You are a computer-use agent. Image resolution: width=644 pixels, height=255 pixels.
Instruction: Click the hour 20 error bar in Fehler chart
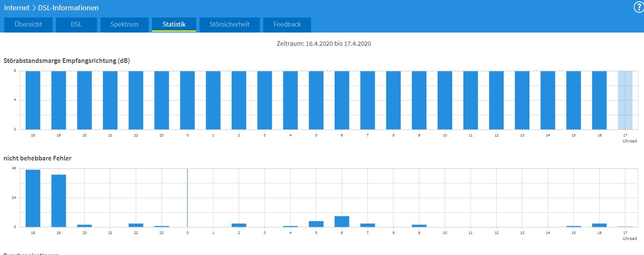(84, 225)
